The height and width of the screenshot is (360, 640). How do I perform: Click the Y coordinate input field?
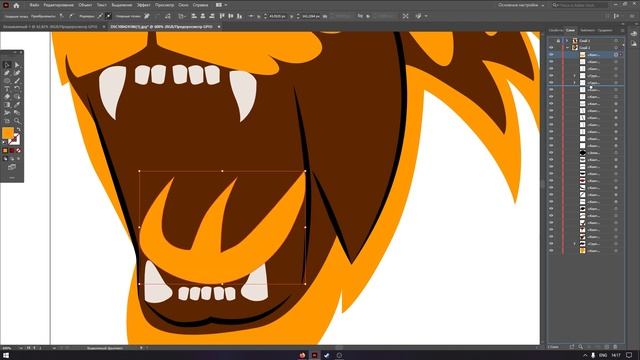coord(310,16)
